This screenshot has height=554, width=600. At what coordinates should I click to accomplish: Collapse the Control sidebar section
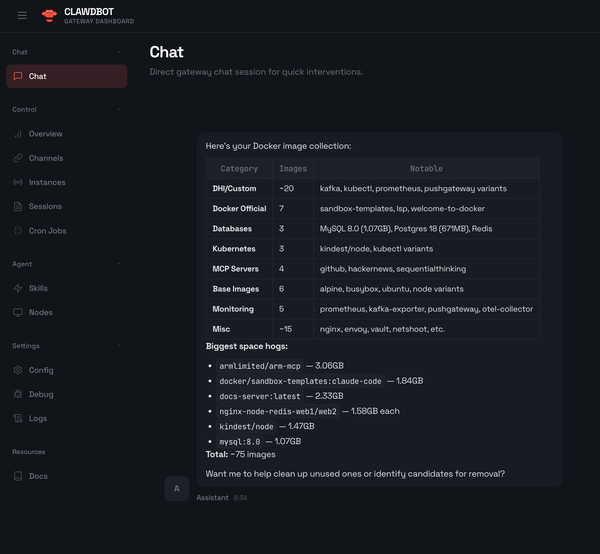118,110
